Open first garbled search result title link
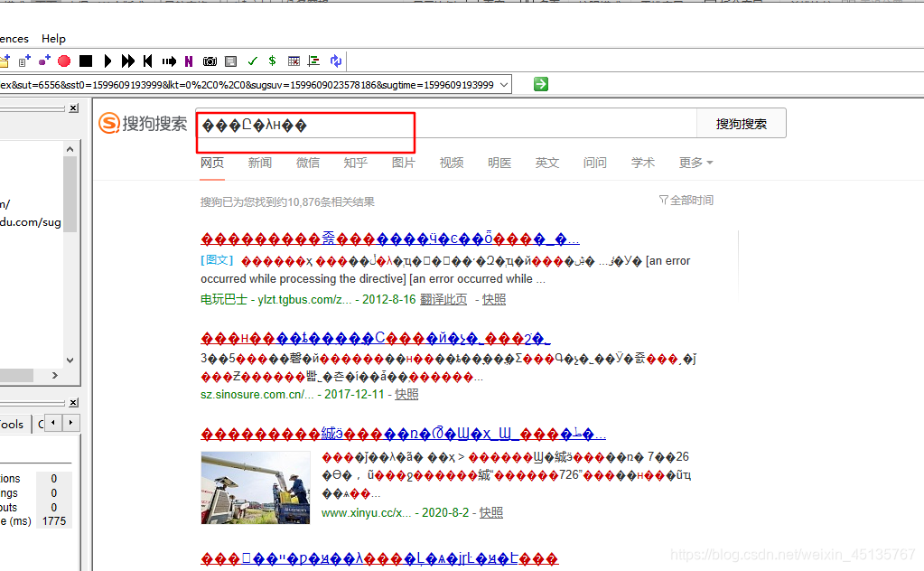The image size is (924, 571). [x=389, y=239]
